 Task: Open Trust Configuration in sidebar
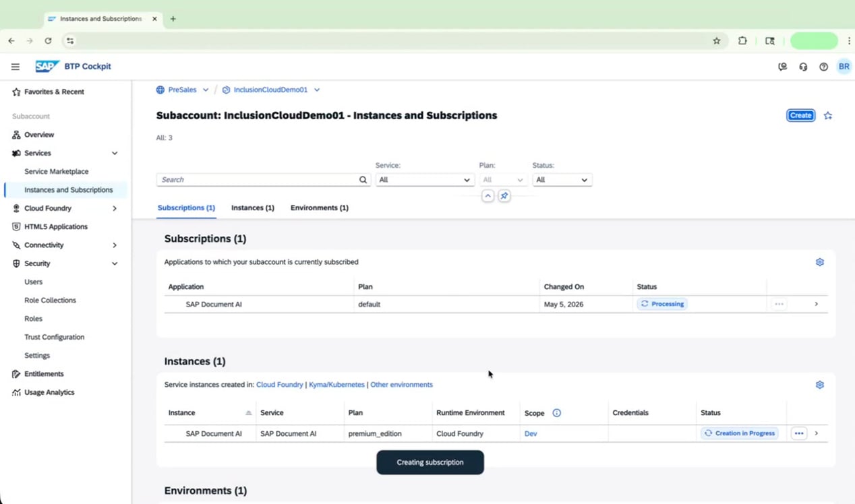[55, 337]
